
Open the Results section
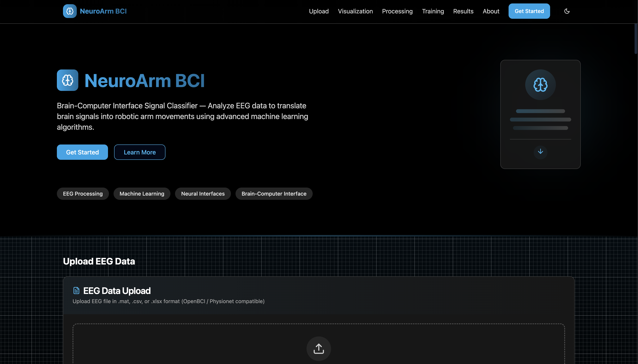[463, 11]
